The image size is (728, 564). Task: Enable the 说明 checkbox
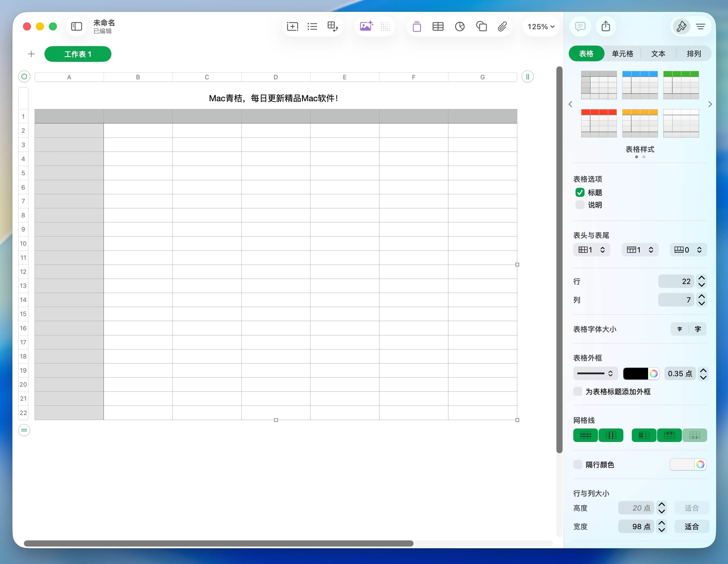(580, 205)
